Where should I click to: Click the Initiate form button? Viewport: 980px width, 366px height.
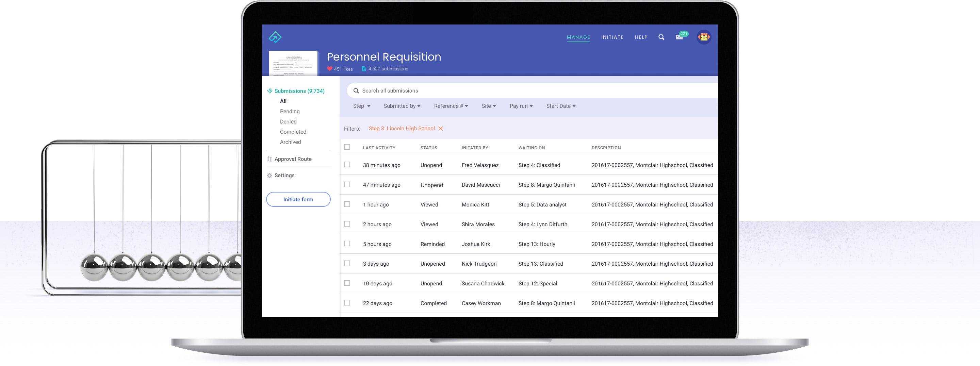tap(298, 199)
